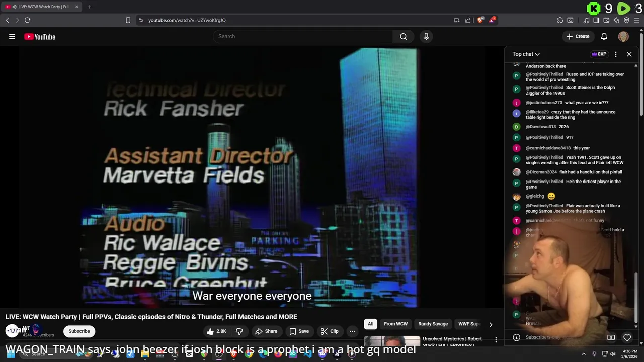
Task: Open the browser extensions puzzle icon
Action: tap(560, 20)
